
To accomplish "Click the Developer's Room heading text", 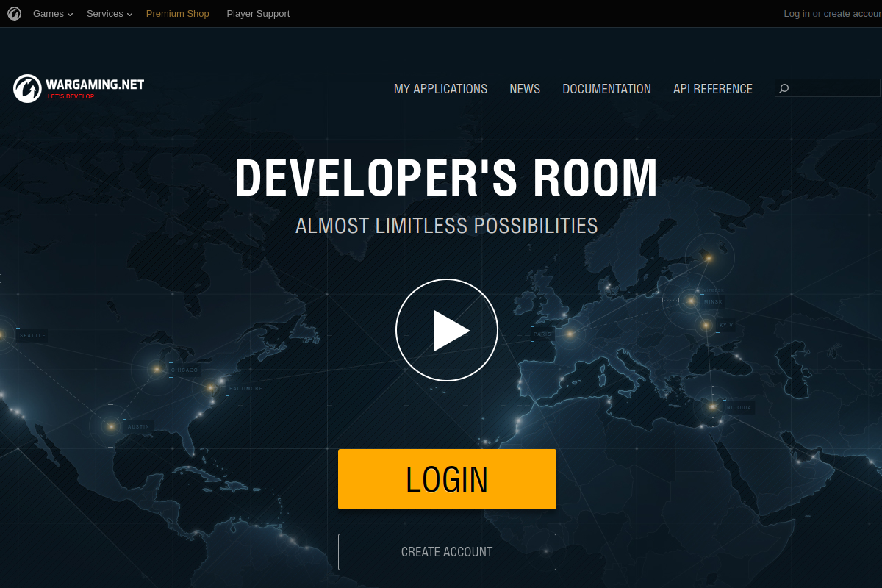I will coord(447,179).
